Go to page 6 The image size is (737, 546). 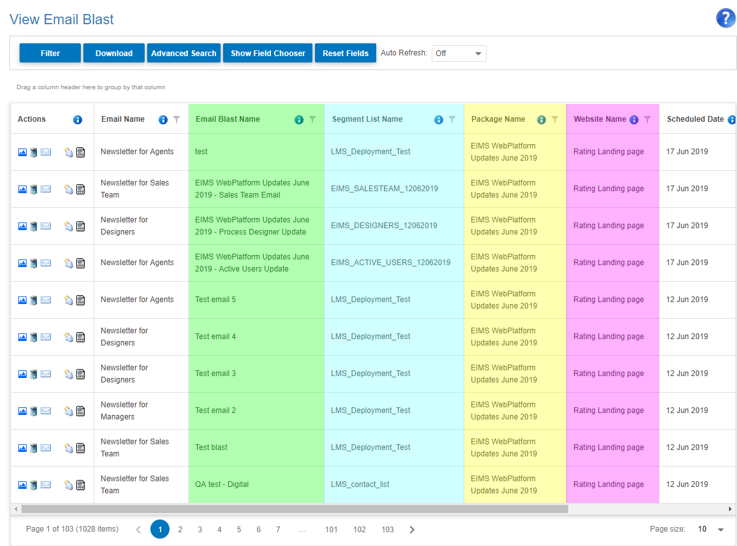(259, 530)
